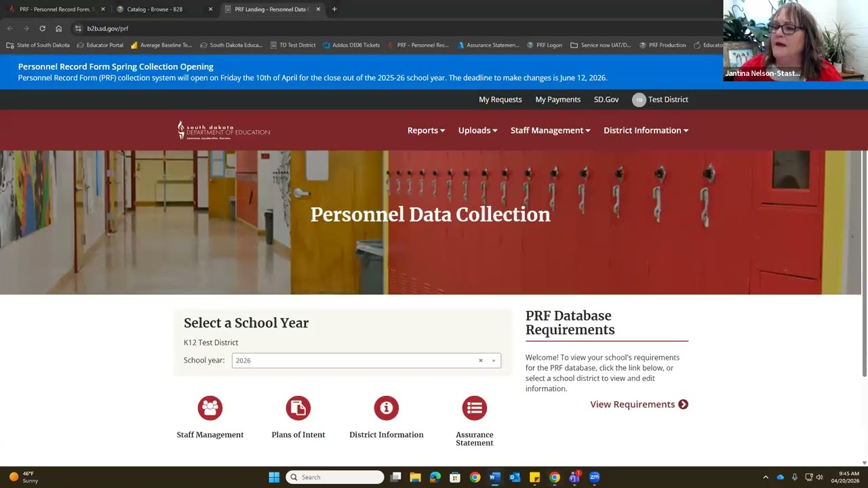The height and width of the screenshot is (488, 868).
Task: Open Zoom from the taskbar
Action: click(595, 477)
